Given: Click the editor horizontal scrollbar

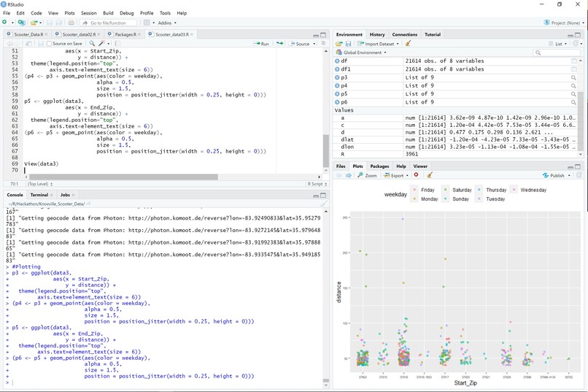Looking at the screenshot, I should [x=123, y=177].
